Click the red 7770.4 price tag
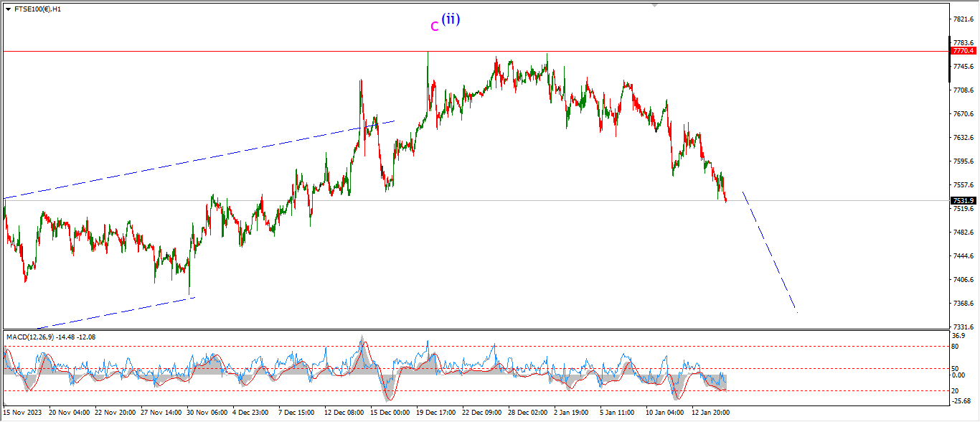 pyautogui.click(x=963, y=51)
